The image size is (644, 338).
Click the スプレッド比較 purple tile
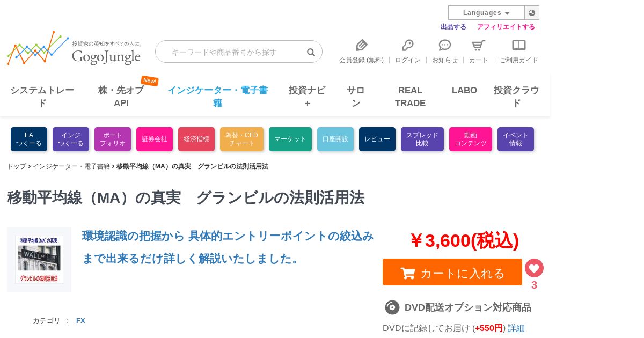pos(422,139)
